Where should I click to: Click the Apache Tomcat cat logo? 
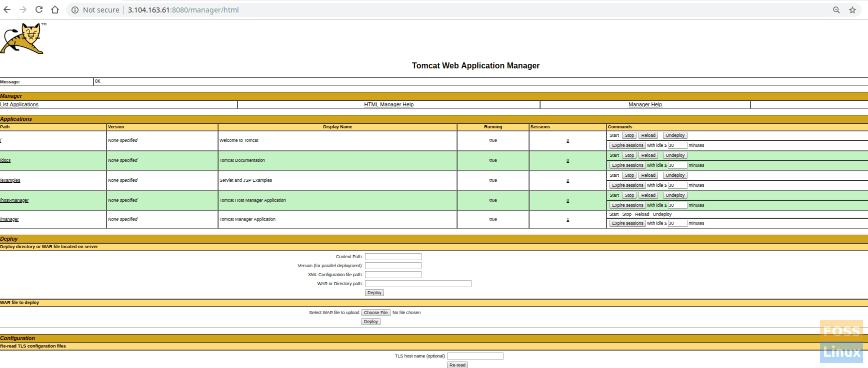[23, 38]
